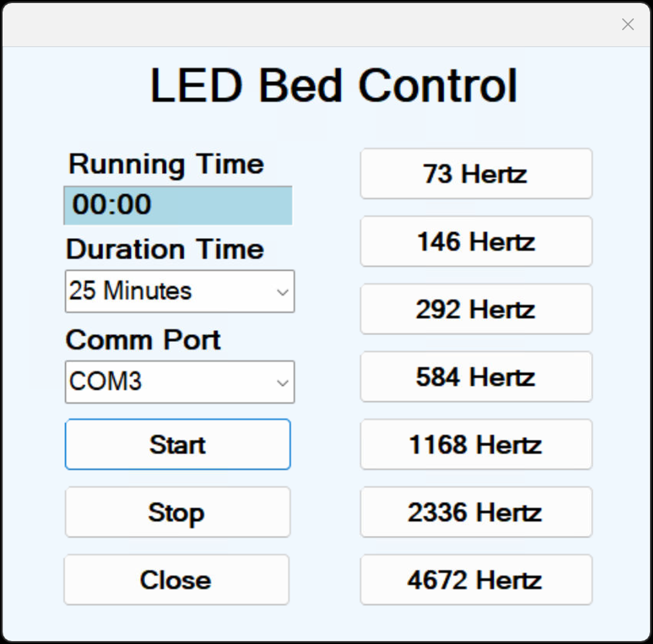
Task: Click the Running Time 00:00 display
Action: point(178,205)
